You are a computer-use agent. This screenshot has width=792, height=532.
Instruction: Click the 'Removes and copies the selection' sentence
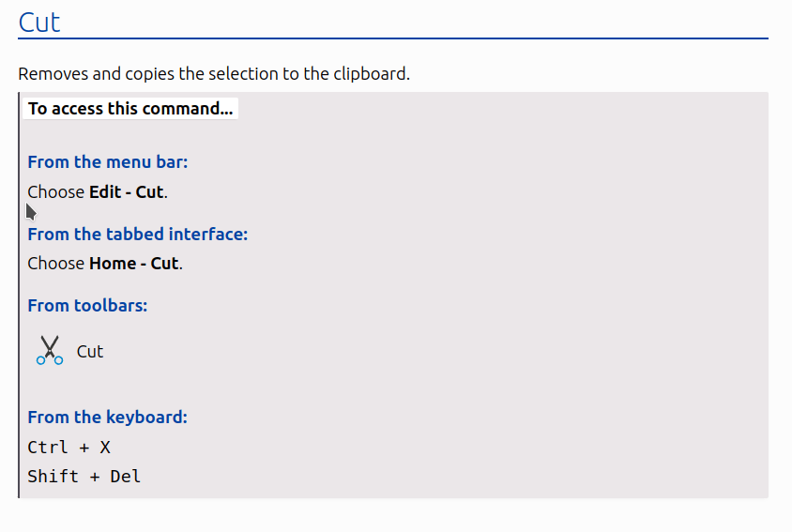point(214,74)
